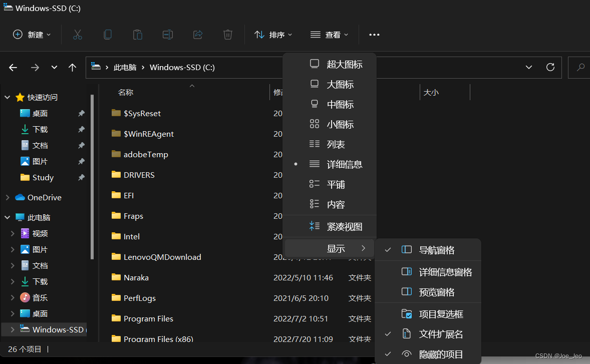Sort by 名称 column header
Screen dimensions: 590x364
126,92
